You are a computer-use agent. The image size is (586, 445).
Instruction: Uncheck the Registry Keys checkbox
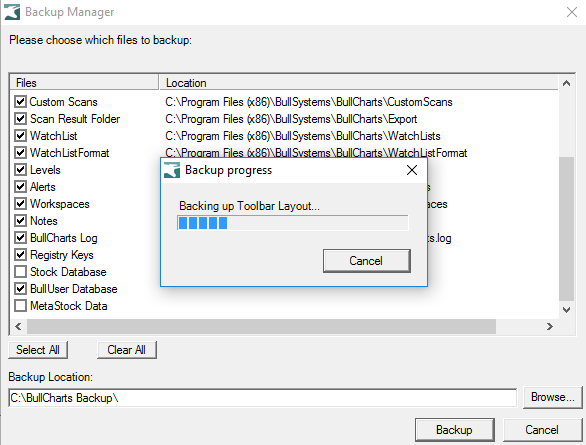20,255
